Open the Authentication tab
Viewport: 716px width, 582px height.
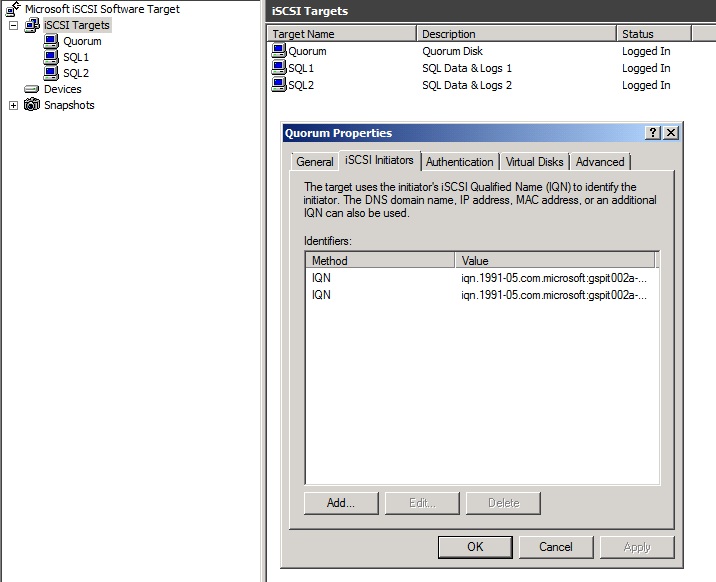point(459,162)
